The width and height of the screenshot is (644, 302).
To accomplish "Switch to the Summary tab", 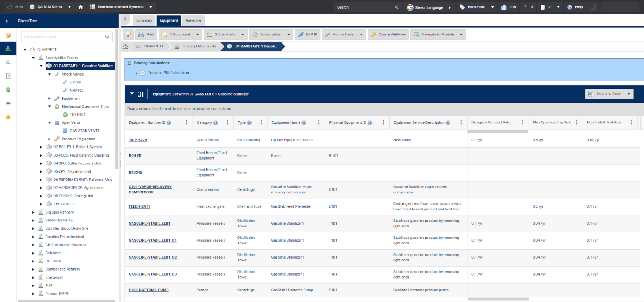I will (x=144, y=20).
